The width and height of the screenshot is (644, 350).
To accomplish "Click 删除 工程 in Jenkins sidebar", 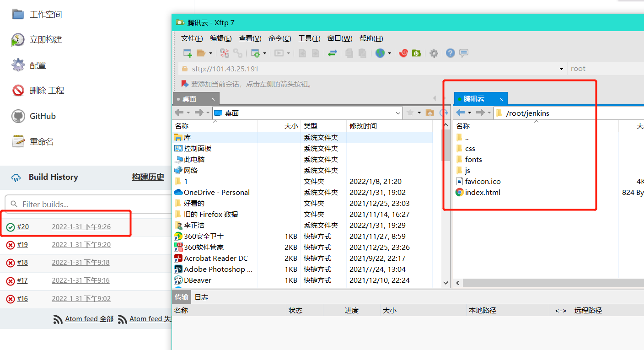I will pyautogui.click(x=47, y=91).
